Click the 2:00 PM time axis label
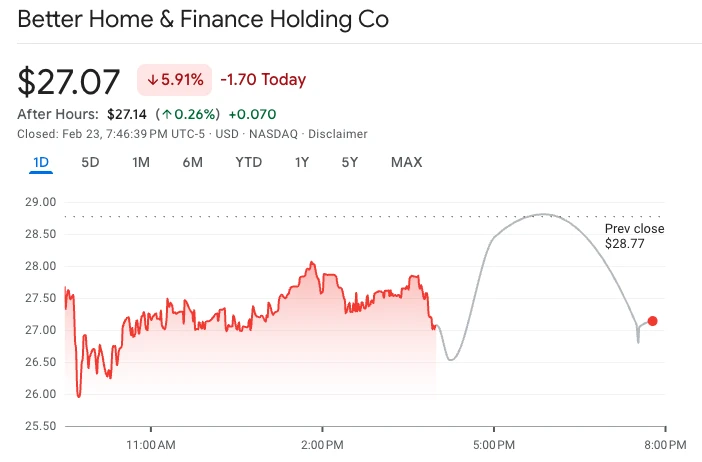702x462 pixels. click(x=323, y=443)
